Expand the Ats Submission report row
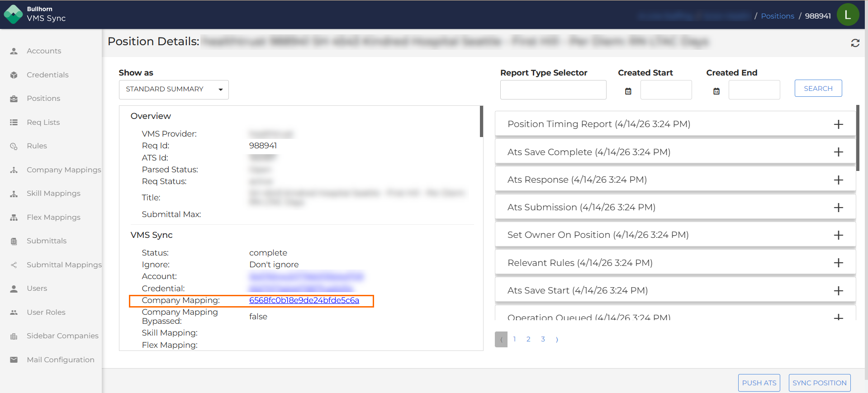 pos(838,208)
